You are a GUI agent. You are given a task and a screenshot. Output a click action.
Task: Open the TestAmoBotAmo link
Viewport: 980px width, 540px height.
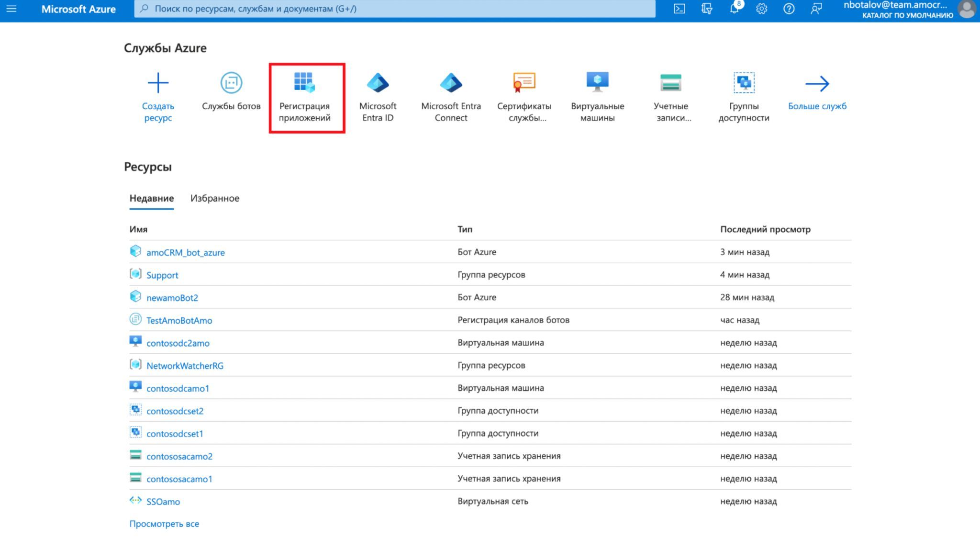[x=179, y=320]
